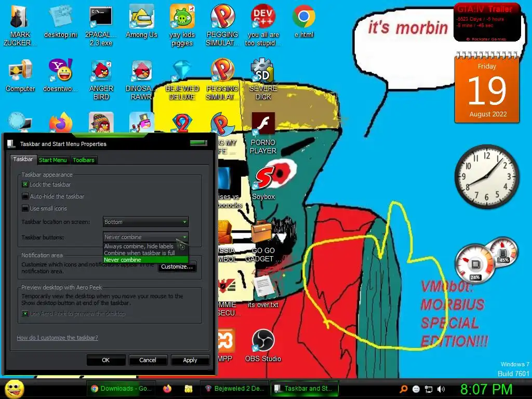
Task: Open the BEJEWED DELUXE diamond icon
Action: pyautogui.click(x=182, y=79)
